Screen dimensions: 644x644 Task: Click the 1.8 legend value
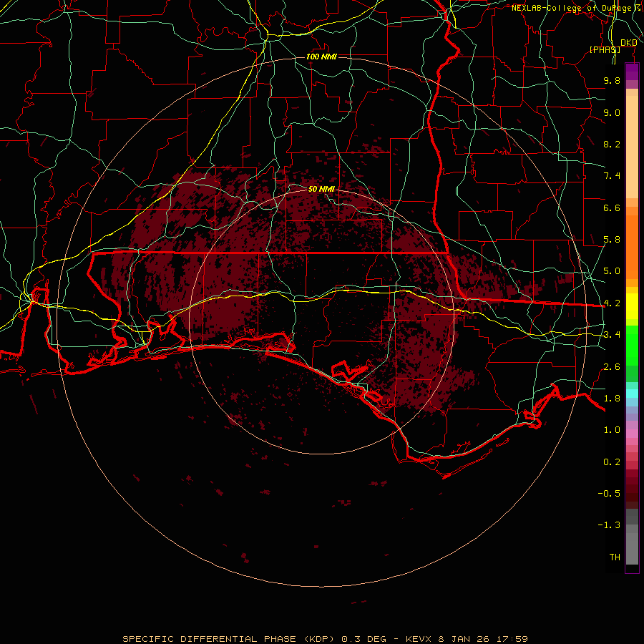(x=612, y=399)
